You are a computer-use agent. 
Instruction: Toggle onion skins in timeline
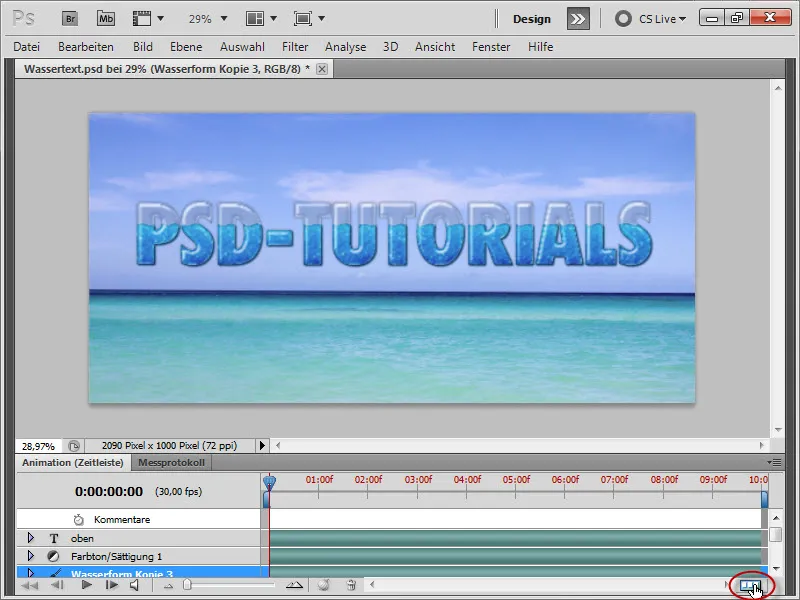323,585
